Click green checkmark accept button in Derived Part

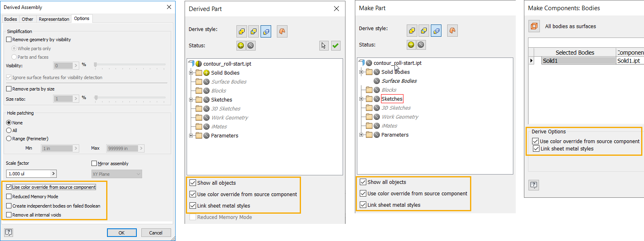[336, 46]
